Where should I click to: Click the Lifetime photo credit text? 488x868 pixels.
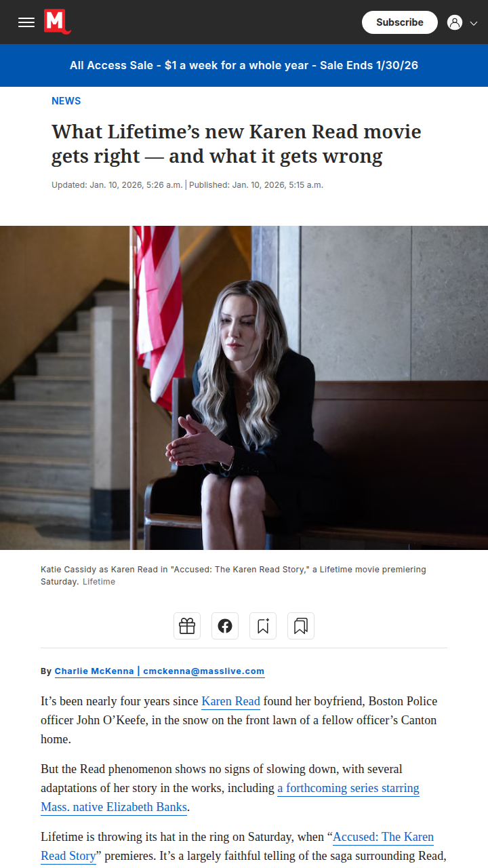click(99, 582)
